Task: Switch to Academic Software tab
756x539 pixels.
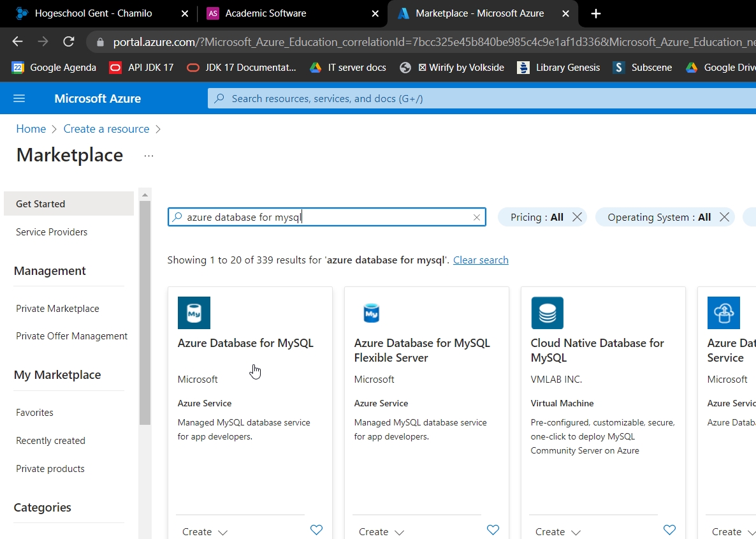Action: point(266,13)
